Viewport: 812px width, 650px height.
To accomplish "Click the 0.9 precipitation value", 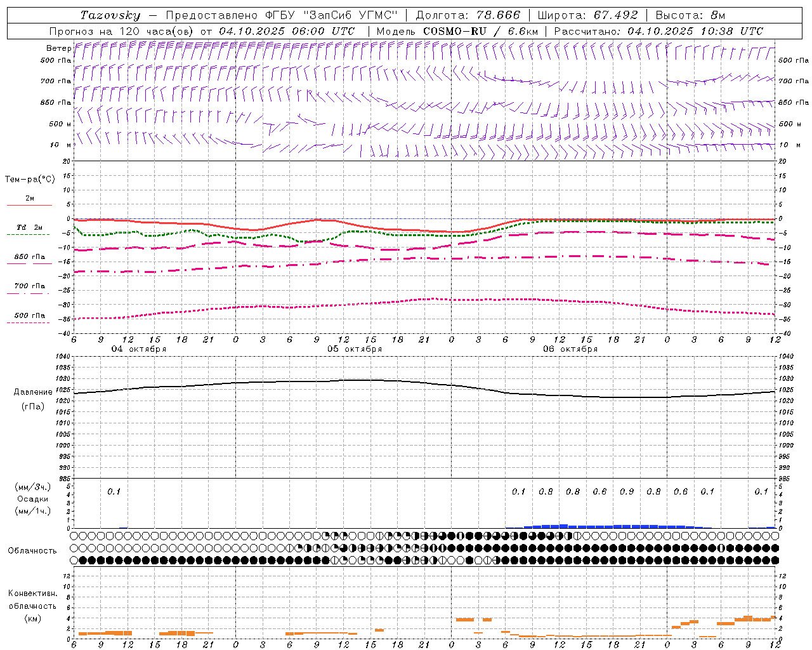I will point(627,491).
